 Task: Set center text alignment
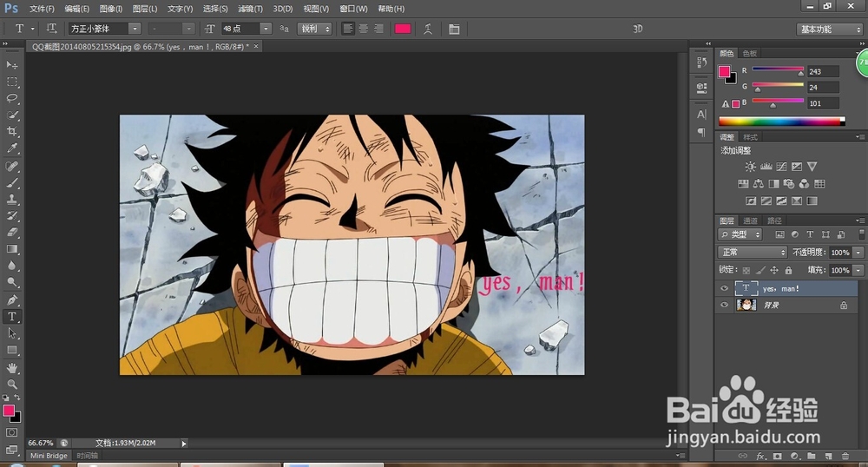(363, 29)
